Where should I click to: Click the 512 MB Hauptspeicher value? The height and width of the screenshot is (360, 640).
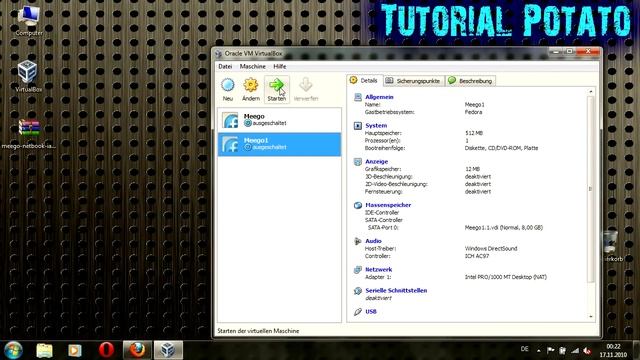tap(474, 133)
